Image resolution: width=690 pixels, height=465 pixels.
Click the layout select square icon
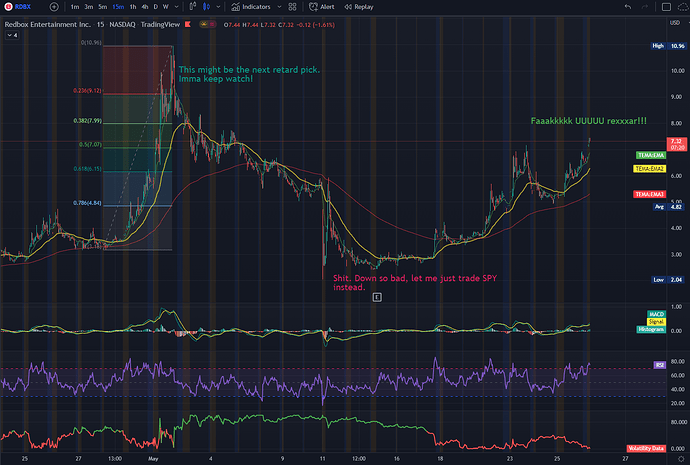click(x=666, y=7)
